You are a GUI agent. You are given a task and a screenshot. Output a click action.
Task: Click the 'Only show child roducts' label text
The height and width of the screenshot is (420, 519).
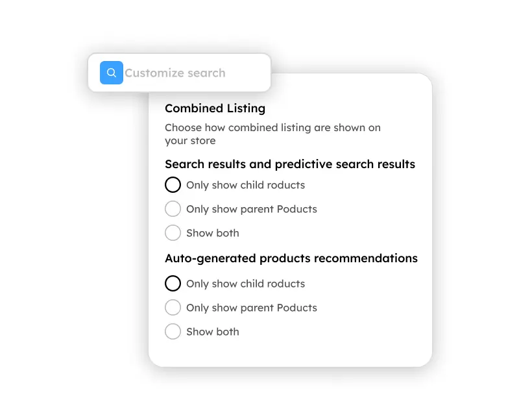click(245, 185)
